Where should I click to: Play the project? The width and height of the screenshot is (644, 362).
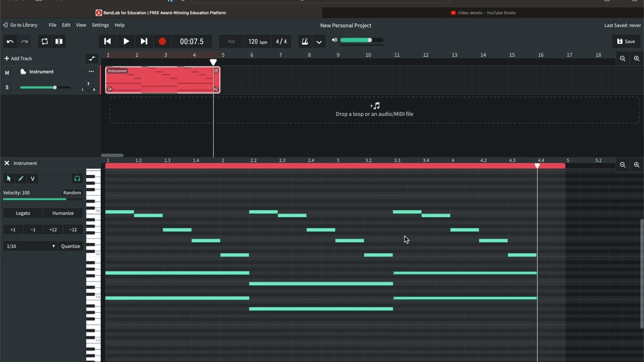coord(126,41)
